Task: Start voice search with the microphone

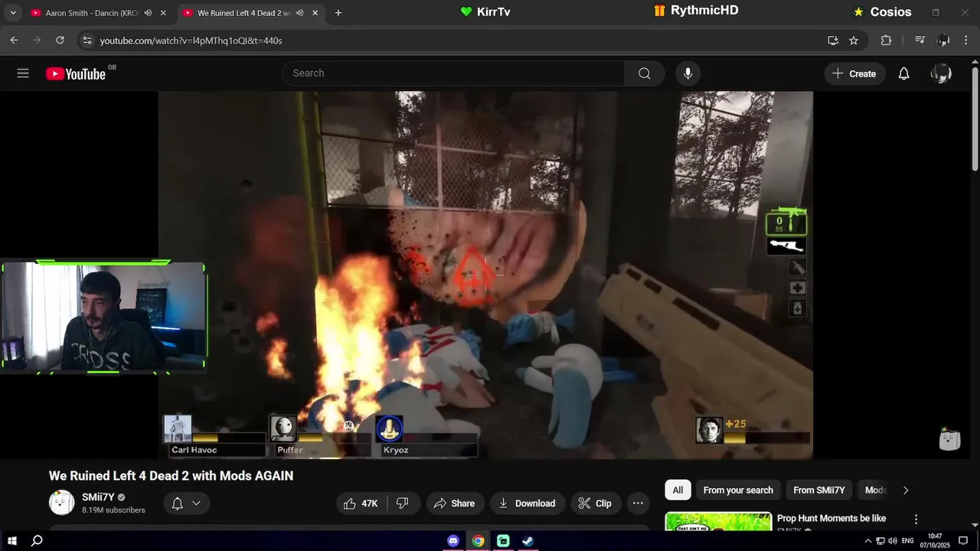Action: 688,73
